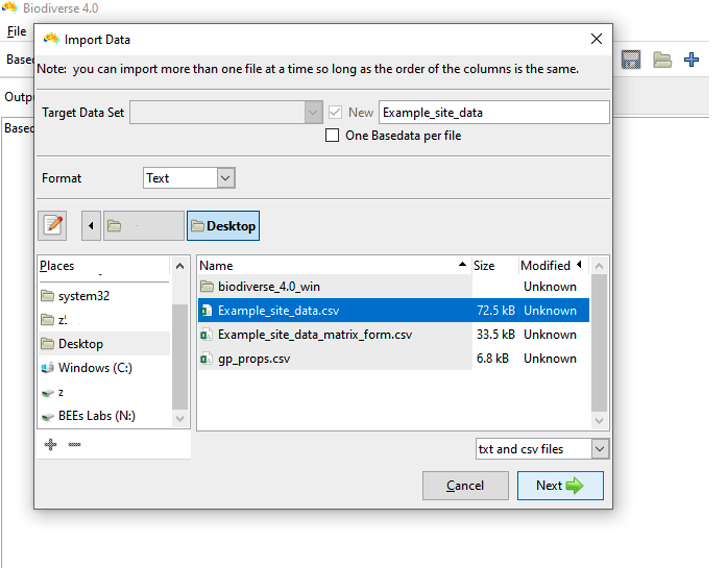
Task: Select Desktop in the Places list
Action: click(x=104, y=344)
